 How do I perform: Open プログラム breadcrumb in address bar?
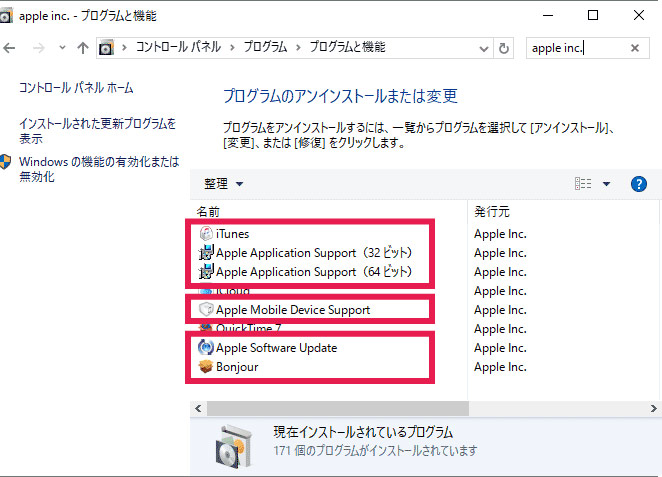265,47
